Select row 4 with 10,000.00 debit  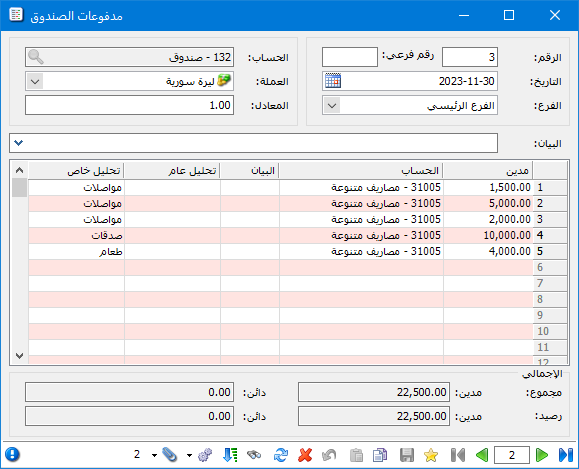pos(298,235)
